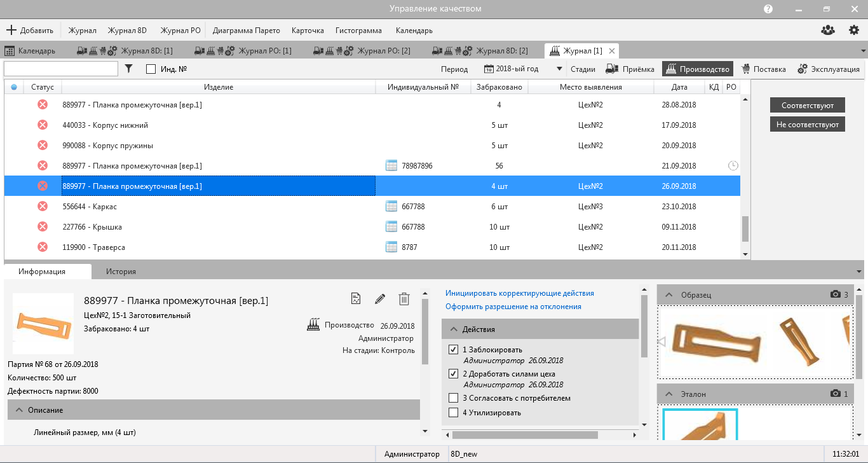The height and width of the screenshot is (463, 868).
Task: Switch to the Журнал 8D: [1] tab
Action: point(125,51)
